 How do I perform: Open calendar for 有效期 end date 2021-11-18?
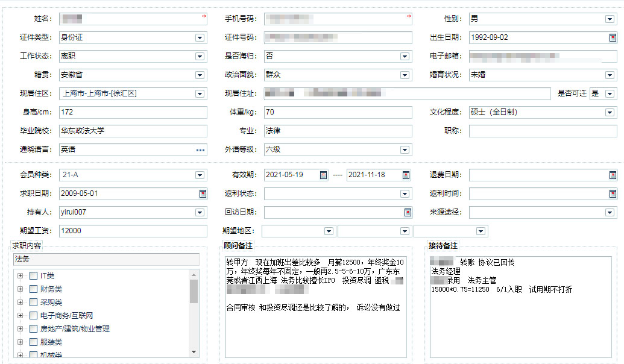pyautogui.click(x=406, y=175)
